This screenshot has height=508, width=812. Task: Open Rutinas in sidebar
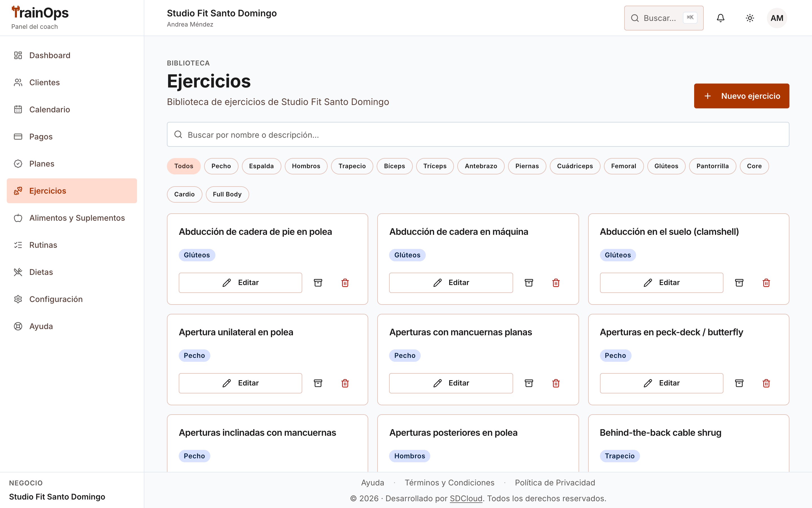(72, 245)
